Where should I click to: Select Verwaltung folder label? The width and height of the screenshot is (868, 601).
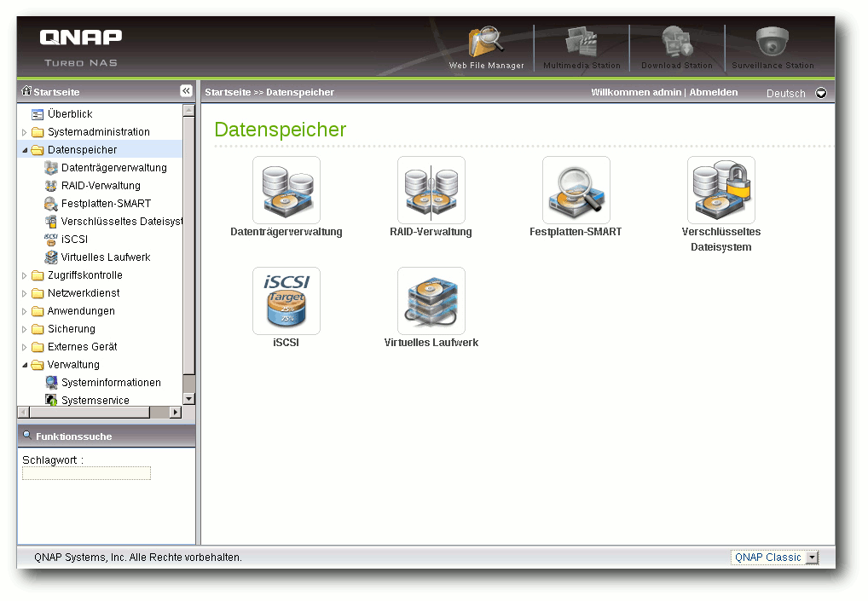tap(73, 365)
